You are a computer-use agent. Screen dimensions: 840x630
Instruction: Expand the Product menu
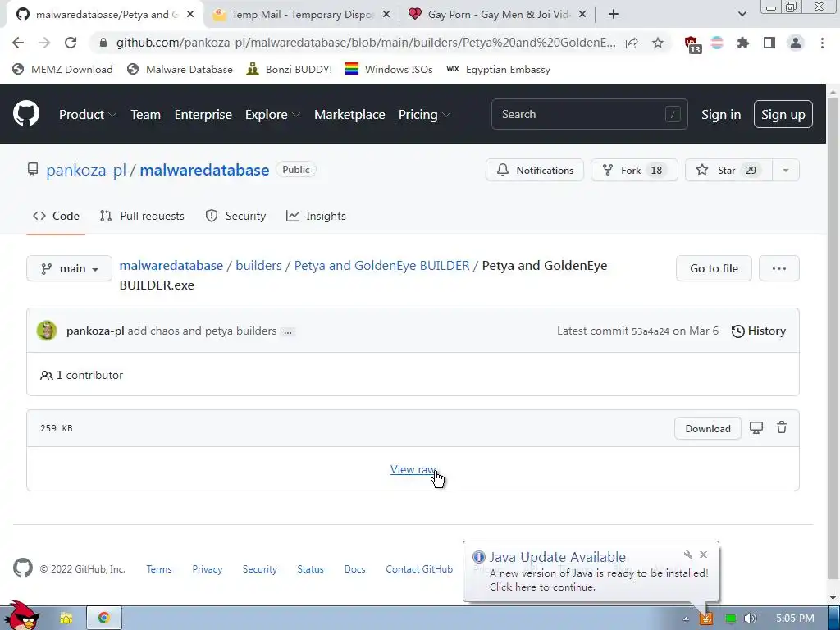click(87, 115)
